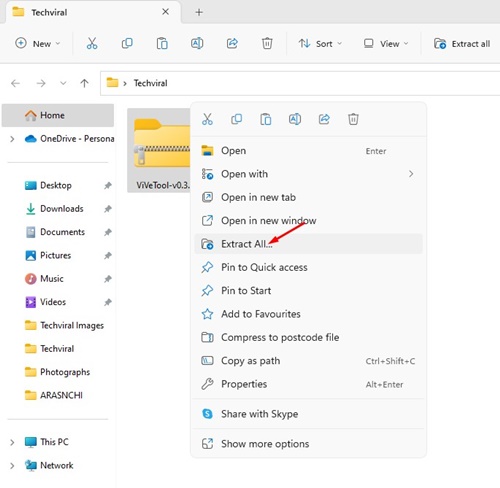Open Home in the sidebar
The width and height of the screenshot is (500, 488).
point(58,115)
